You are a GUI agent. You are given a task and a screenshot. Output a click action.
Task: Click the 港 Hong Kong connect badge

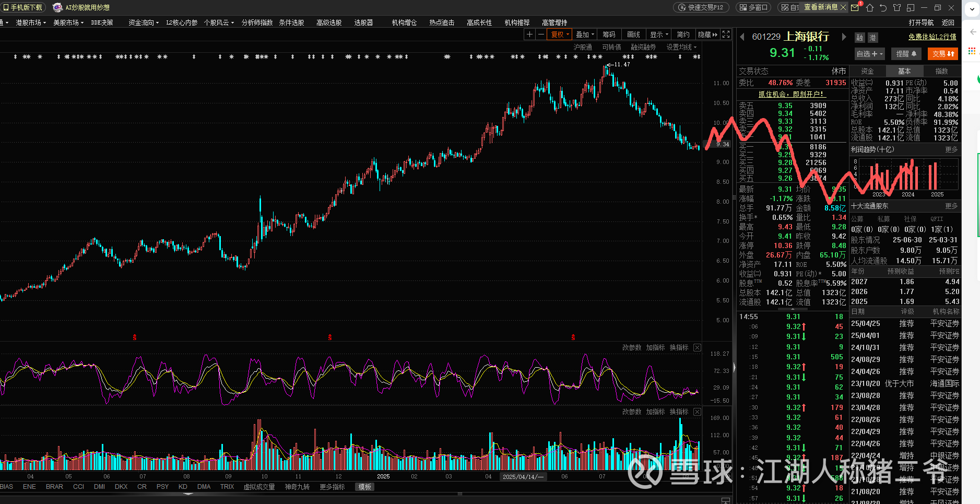(872, 38)
